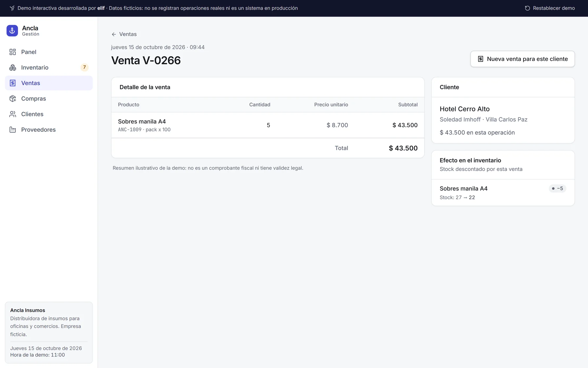588x368 pixels.
Task: Open Proveedores in the sidebar
Action: [x=49, y=129]
